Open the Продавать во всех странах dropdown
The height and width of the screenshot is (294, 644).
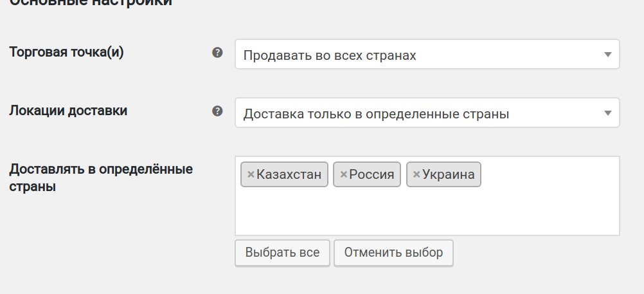click(x=418, y=55)
